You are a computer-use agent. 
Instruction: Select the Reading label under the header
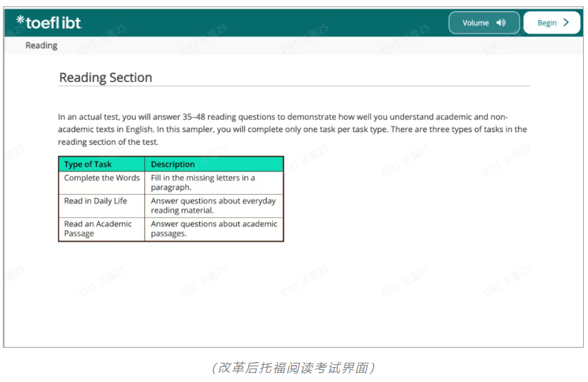pos(41,46)
